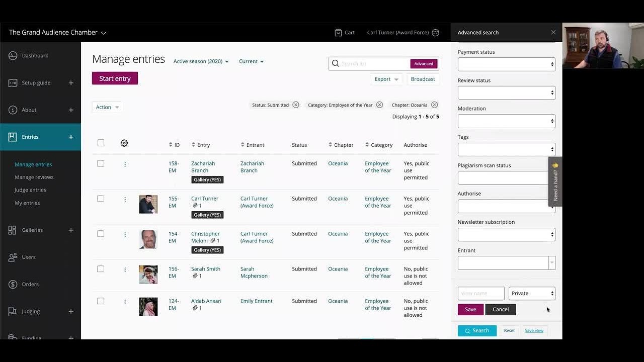Screen dimensions: 644x362
Task: Click the Judging icon in sidebar
Action: coord(13,312)
